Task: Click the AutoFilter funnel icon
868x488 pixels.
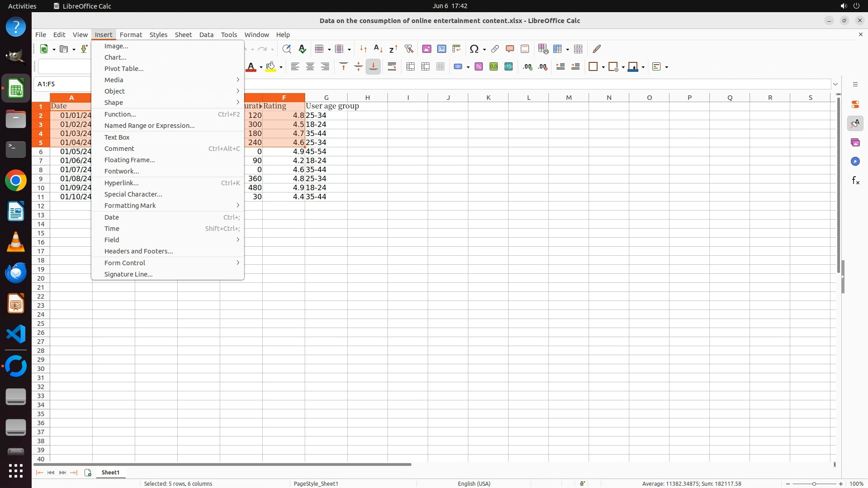Action: coord(409,49)
